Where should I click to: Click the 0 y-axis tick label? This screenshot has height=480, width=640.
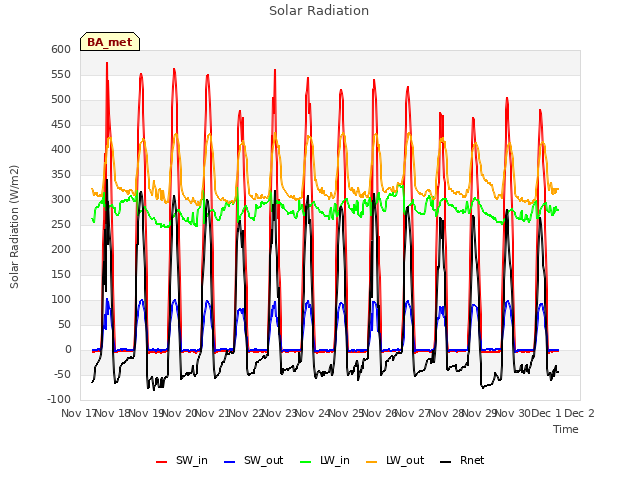point(68,349)
